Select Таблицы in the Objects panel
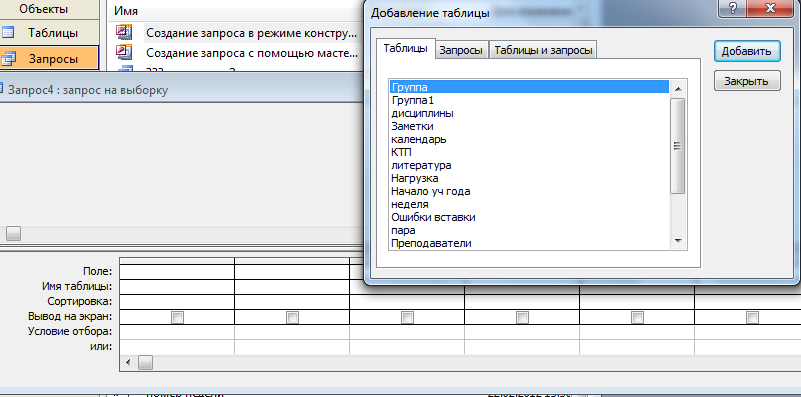This screenshot has width=801, height=397. point(53,33)
